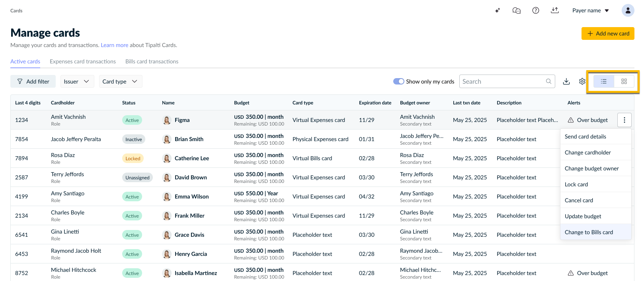644x281 pixels.
Task: Click Grace Davis avatar icon
Action: [x=167, y=235]
